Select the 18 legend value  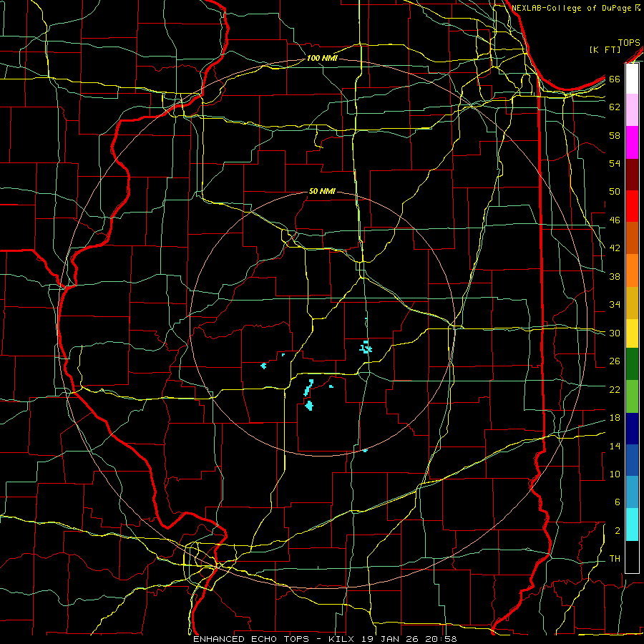click(615, 418)
